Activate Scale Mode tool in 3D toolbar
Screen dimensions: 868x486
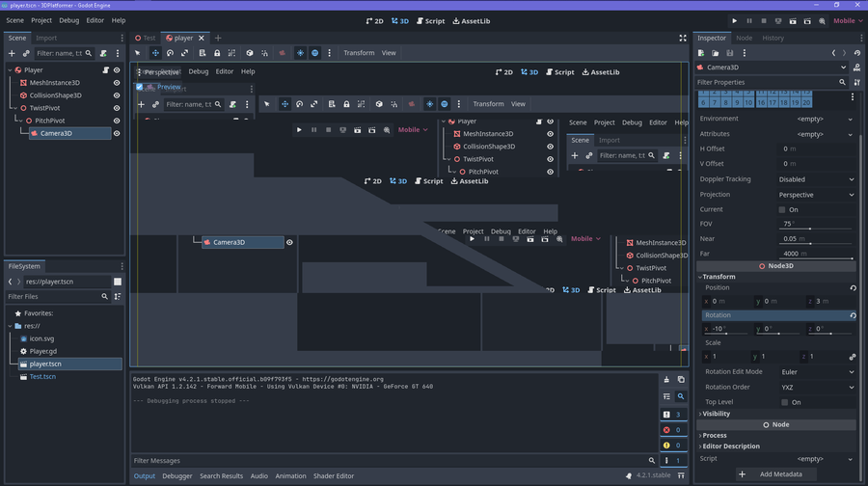point(184,53)
